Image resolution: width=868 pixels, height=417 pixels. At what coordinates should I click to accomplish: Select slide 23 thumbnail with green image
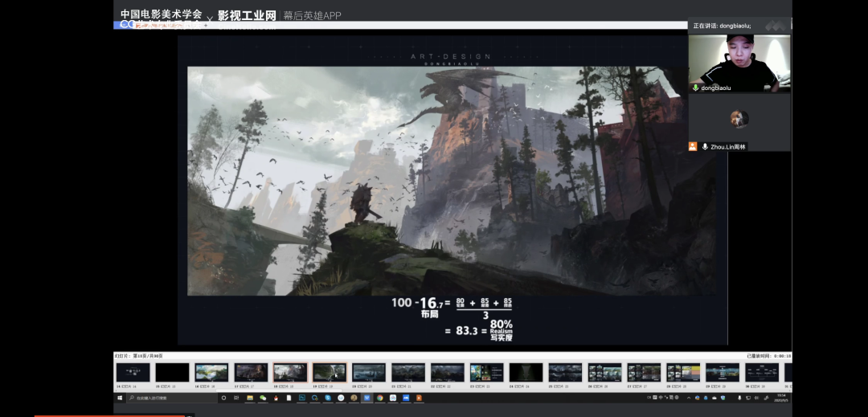point(486,373)
